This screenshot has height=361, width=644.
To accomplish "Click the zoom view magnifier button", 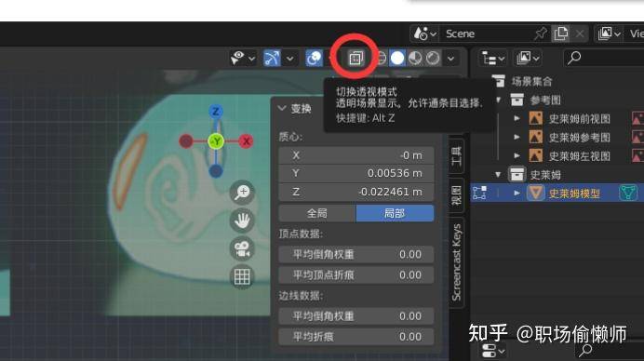I will [x=242, y=193].
